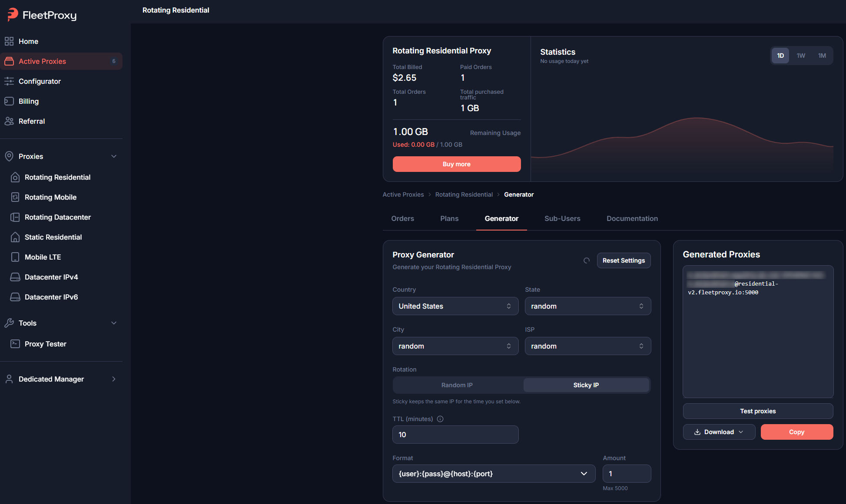This screenshot has height=504, width=846.
Task: Click the Datacenter IPv6 server icon
Action: point(15,297)
